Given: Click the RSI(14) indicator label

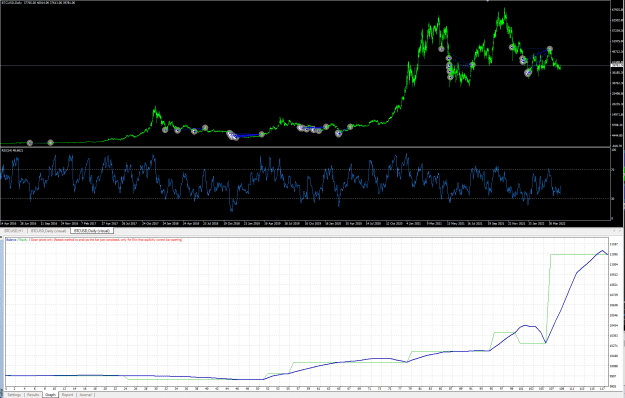Looking at the screenshot, I should pos(12,151).
